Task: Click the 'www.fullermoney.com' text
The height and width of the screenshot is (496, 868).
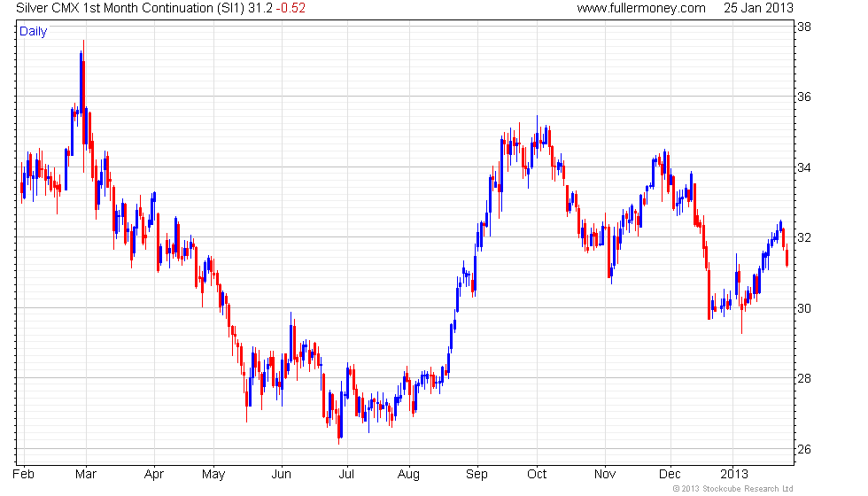Action: tap(641, 8)
